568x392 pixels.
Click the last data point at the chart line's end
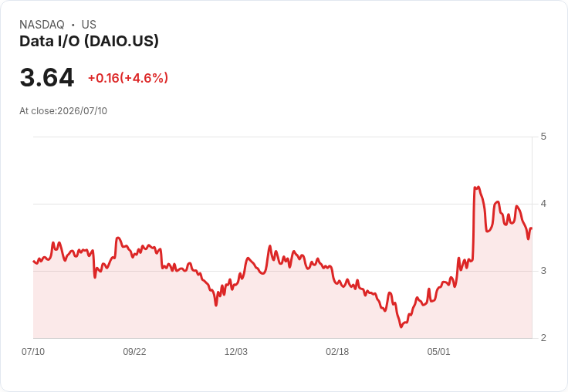[x=532, y=228]
